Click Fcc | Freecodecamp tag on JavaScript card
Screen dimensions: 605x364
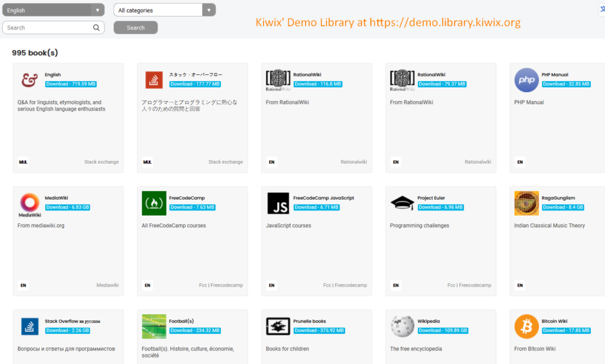coord(345,285)
